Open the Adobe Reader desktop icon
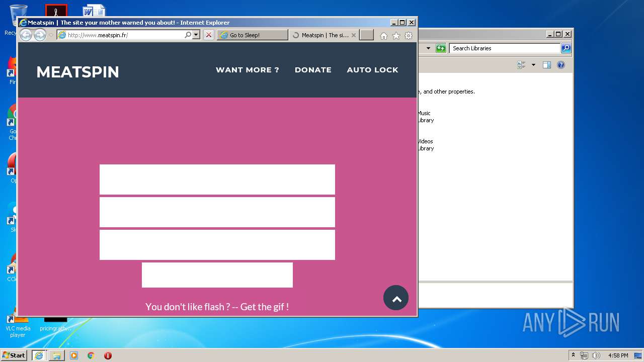This screenshot has width=644, height=362. 56,11
